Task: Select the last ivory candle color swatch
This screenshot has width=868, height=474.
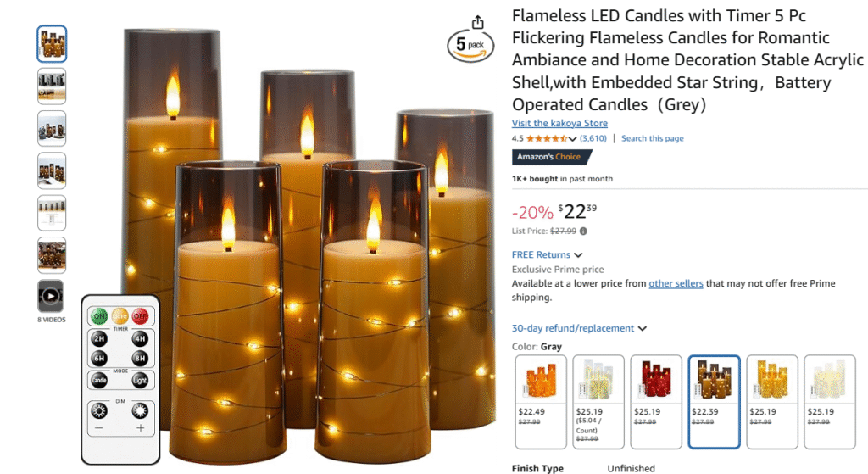Action: click(830, 402)
